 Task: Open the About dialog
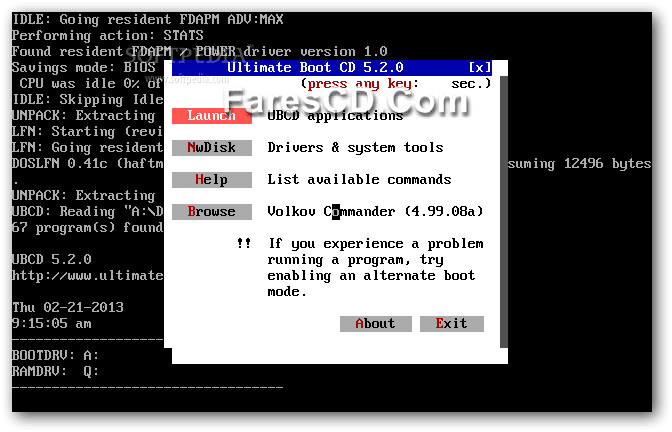[x=376, y=324]
